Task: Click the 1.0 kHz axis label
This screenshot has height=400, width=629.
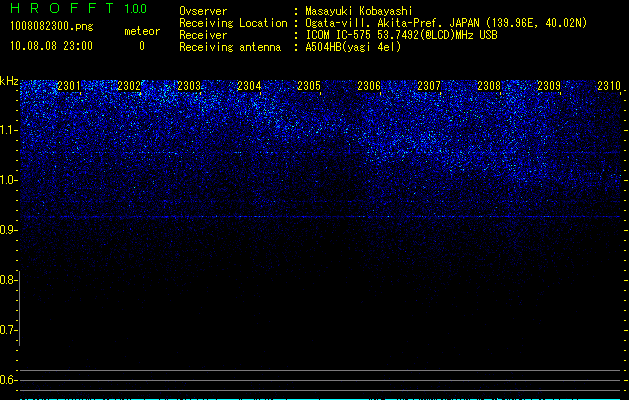Action: tap(8, 180)
